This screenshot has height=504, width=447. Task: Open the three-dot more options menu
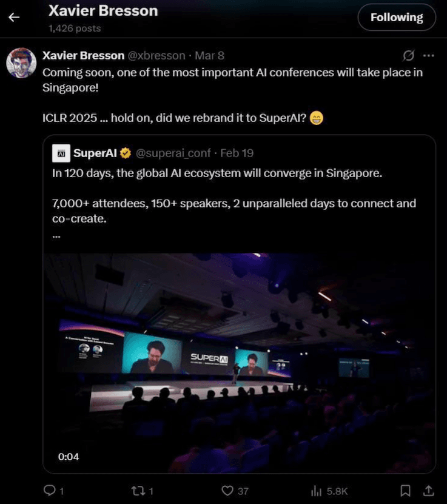tap(429, 56)
